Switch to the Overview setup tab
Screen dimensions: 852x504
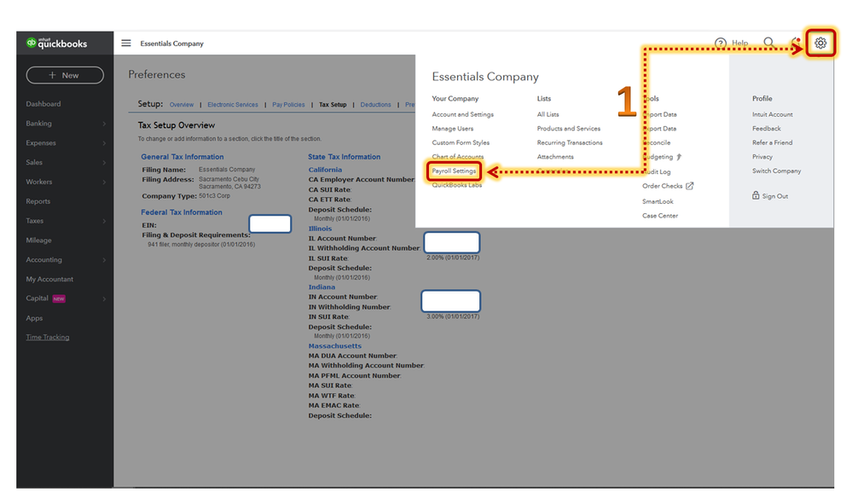tap(182, 105)
